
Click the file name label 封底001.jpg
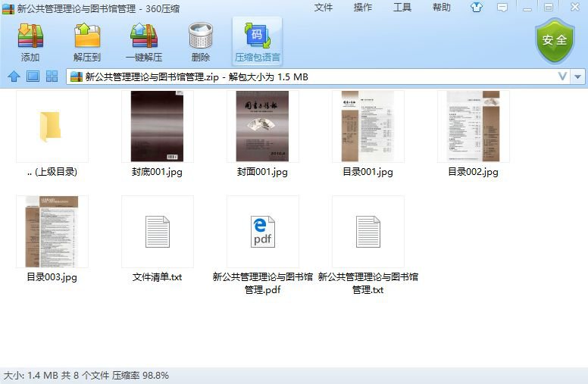157,172
